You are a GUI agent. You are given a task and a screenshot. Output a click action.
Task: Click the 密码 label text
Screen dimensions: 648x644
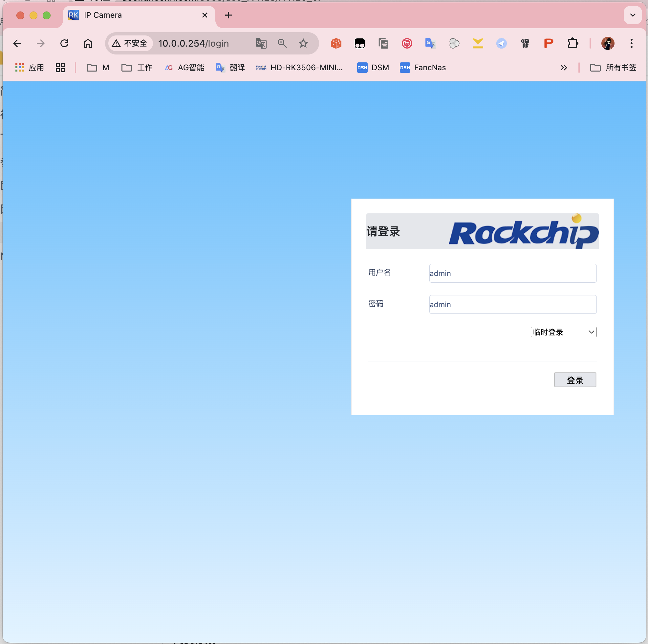click(376, 304)
